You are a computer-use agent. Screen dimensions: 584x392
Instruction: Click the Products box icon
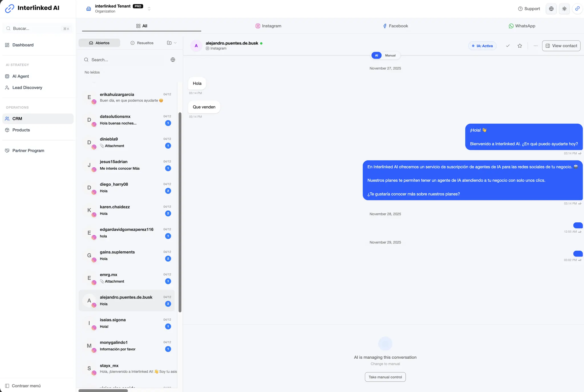pos(7,130)
